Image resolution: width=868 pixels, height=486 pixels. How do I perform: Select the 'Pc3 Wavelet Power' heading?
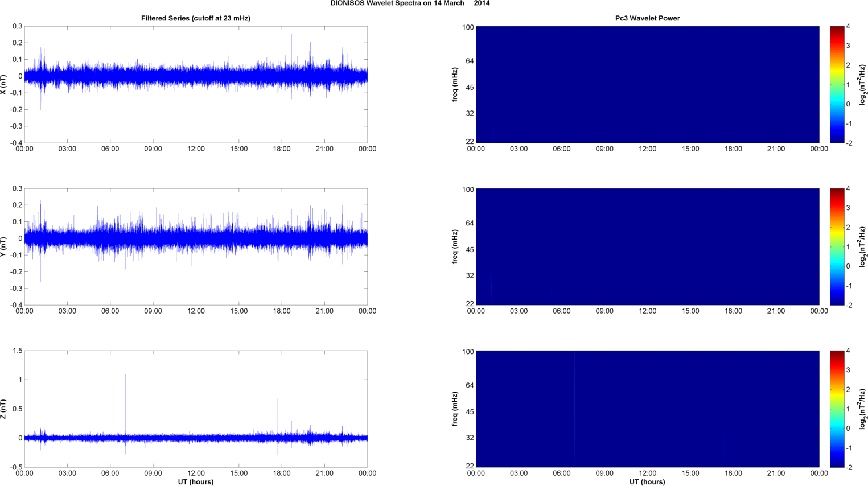[647, 18]
